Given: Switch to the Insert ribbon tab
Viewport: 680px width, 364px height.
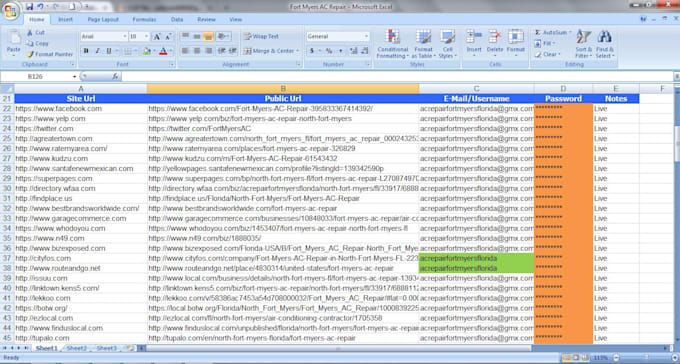Looking at the screenshot, I should pyautogui.click(x=65, y=20).
